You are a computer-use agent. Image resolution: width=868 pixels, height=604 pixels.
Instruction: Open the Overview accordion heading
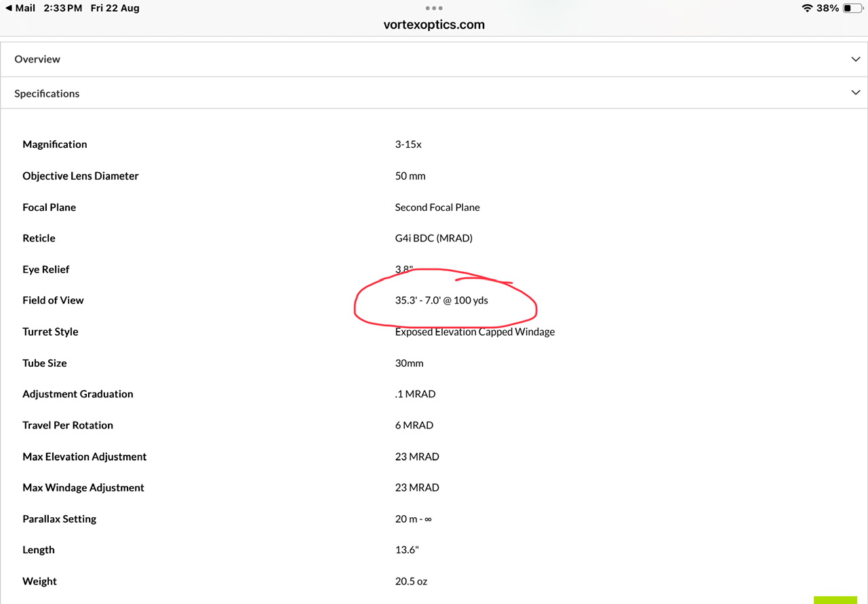[x=37, y=59]
